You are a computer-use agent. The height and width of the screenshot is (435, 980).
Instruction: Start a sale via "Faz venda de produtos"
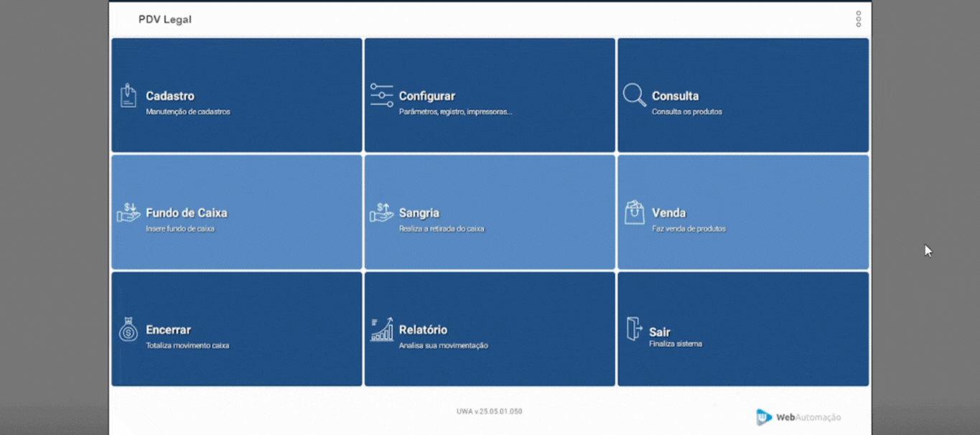[689, 229]
